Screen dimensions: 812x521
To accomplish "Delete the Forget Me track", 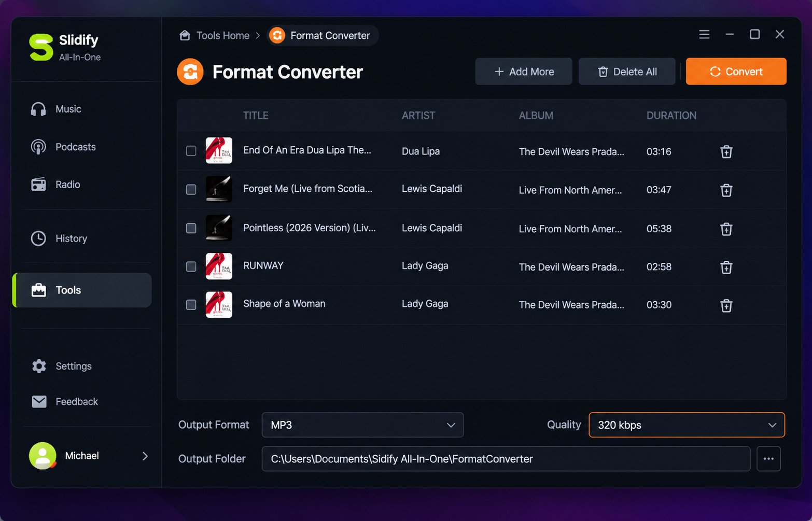I will [x=726, y=190].
